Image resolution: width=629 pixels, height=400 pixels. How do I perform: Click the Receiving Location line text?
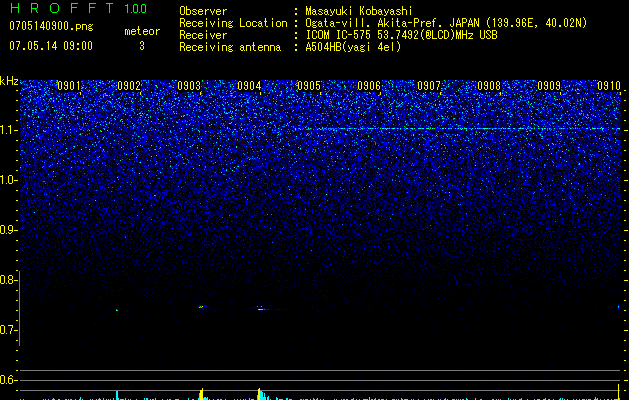[x=446, y=23]
